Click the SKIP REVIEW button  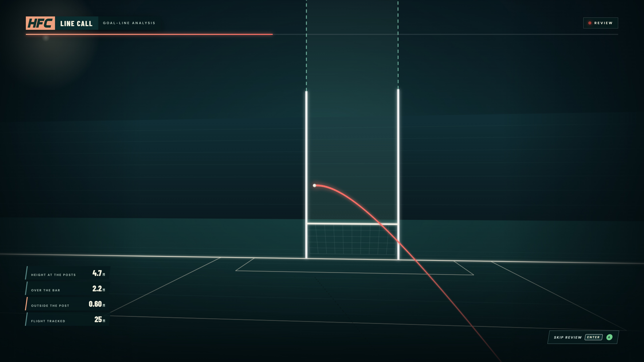coord(583,337)
